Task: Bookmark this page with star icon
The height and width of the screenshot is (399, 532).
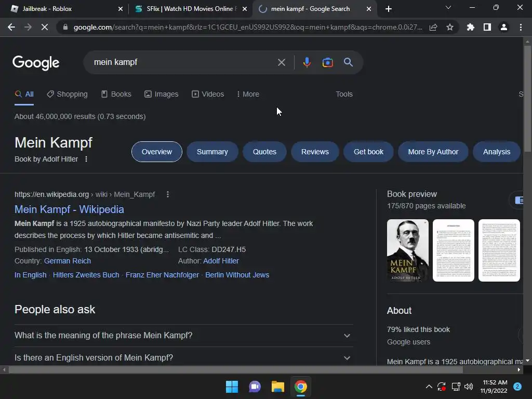Action: click(x=450, y=27)
